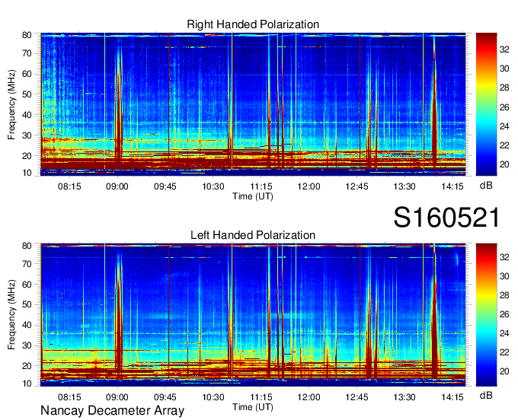518x420 pixels.
Task: Click the 80 MHz tick on the right-handed plot
Action: click(27, 35)
